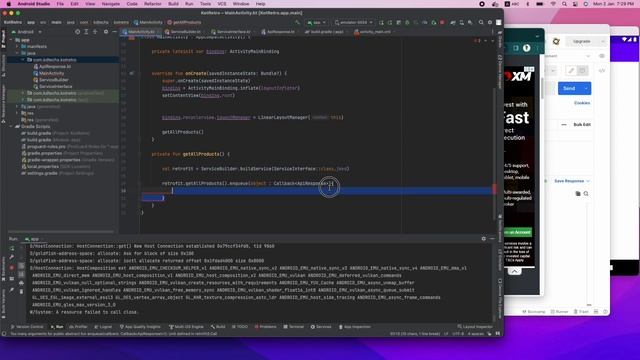This screenshot has height=360, width=640.
Task: Open the Device Manager side tool window
Action: [500, 72]
